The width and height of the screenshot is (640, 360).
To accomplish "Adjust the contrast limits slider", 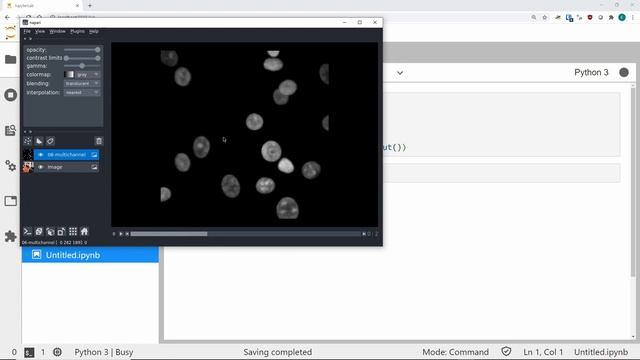I will (82, 58).
